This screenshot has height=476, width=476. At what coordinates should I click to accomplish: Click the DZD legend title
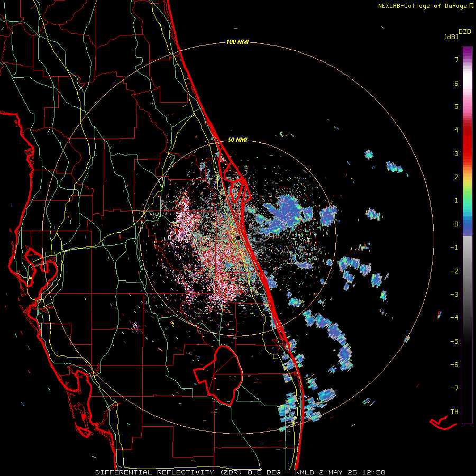point(465,32)
